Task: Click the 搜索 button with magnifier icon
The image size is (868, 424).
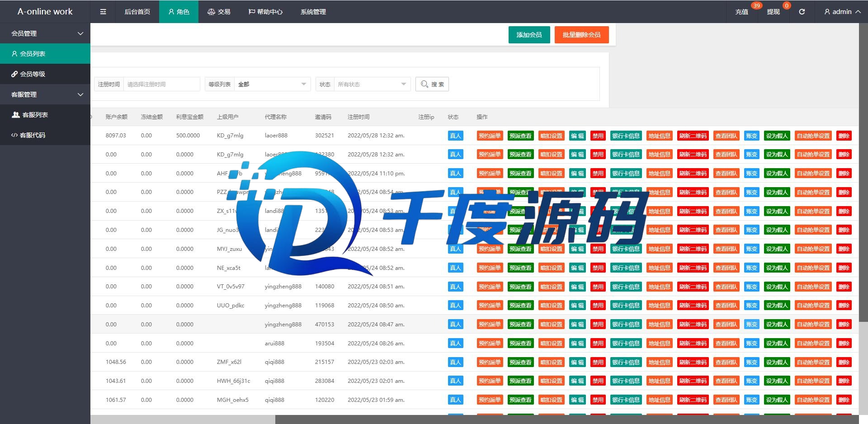Action: (x=432, y=84)
